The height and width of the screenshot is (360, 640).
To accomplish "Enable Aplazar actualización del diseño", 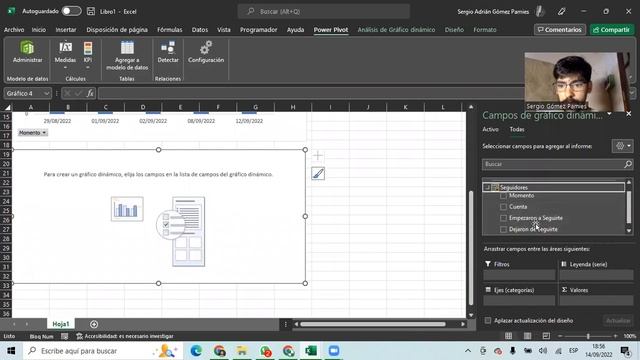I will coord(488,320).
